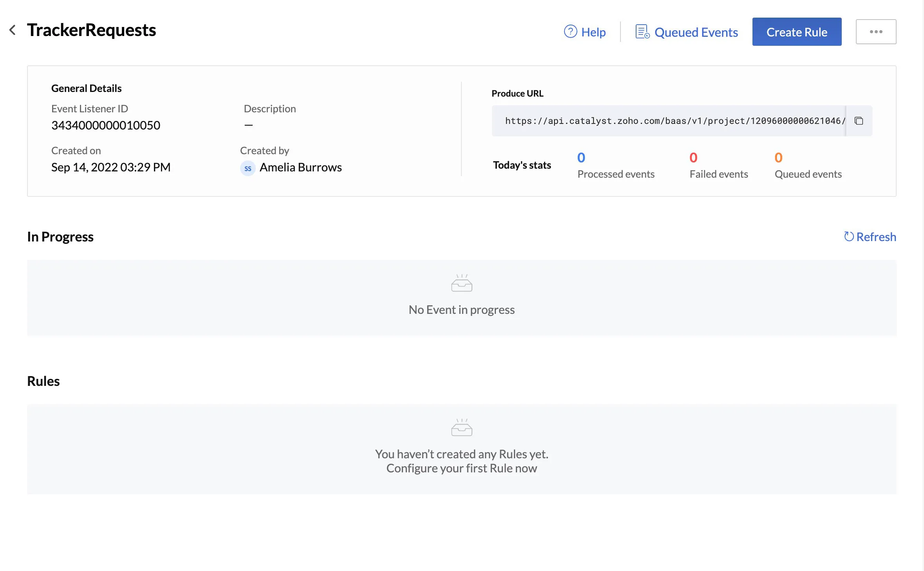Copy the Produce URL with the copy icon
This screenshot has width=924, height=571.
coord(859,121)
